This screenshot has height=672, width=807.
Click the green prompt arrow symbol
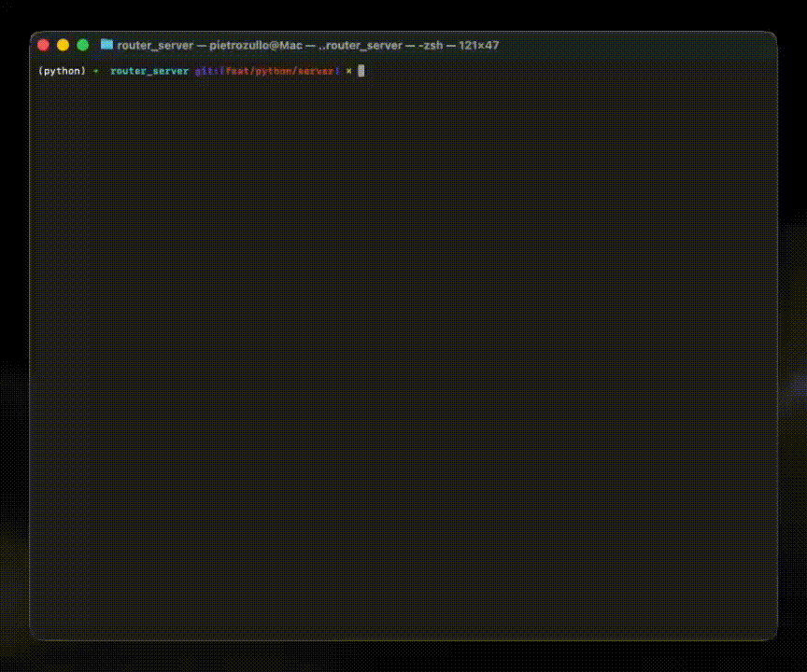(x=96, y=71)
